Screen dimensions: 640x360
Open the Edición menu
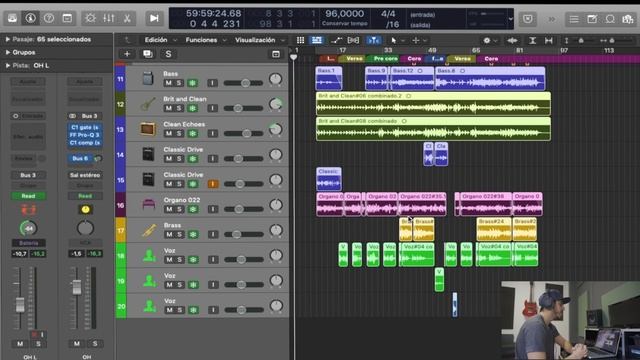(160, 40)
